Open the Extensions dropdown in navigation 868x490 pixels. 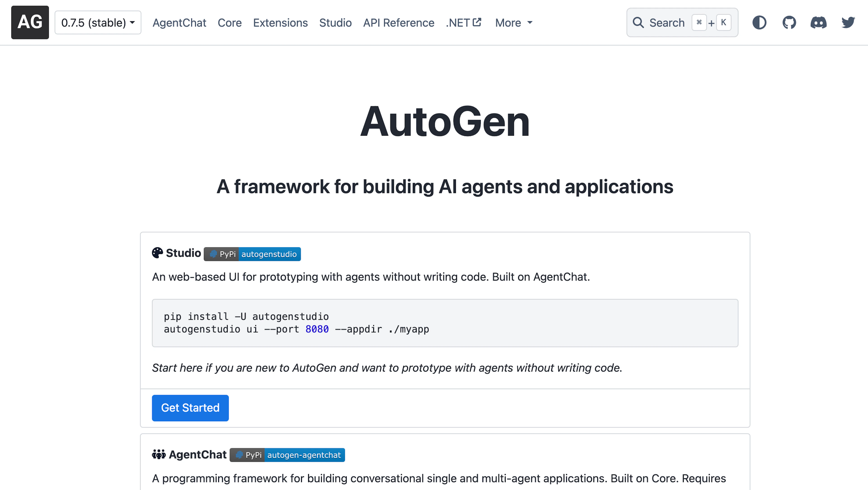pyautogui.click(x=280, y=23)
